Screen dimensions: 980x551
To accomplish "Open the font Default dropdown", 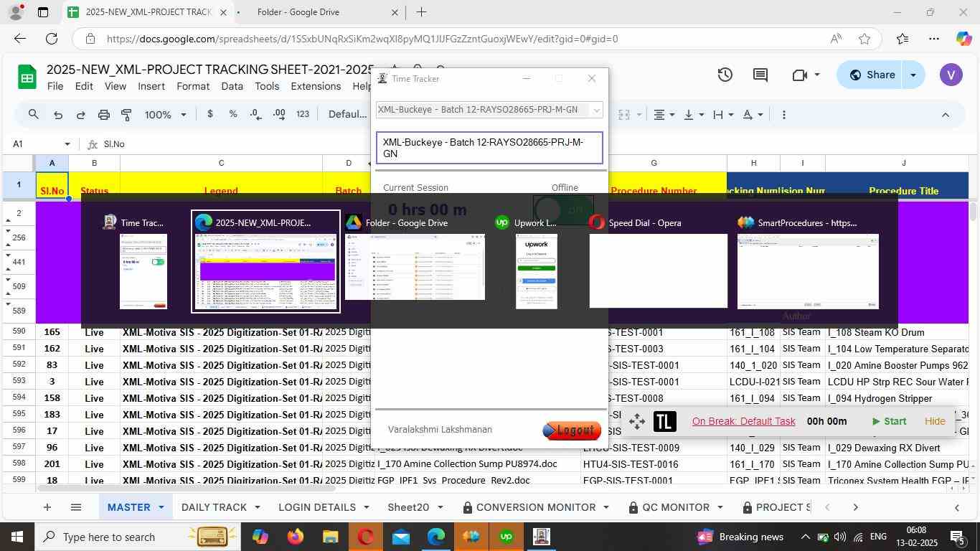I will [x=349, y=115].
